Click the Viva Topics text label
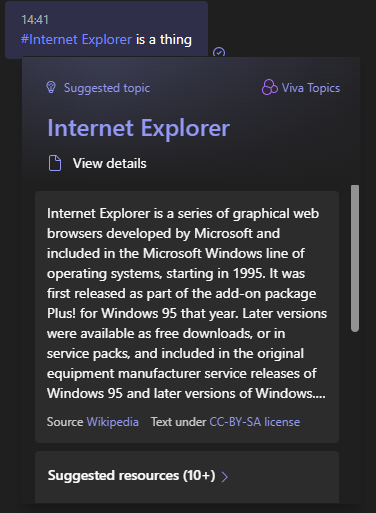 click(x=311, y=88)
